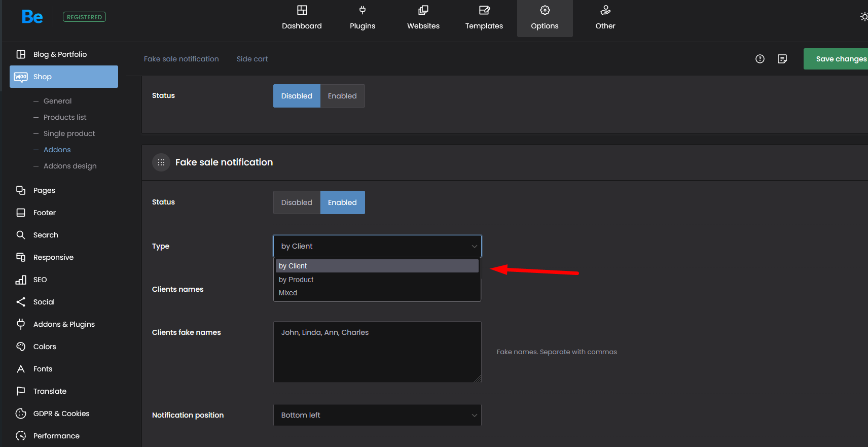Click the SEO menu label
868x447 pixels.
pos(40,280)
